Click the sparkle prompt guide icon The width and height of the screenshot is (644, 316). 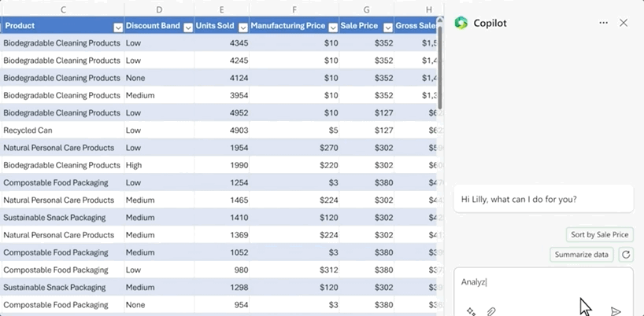(471, 311)
